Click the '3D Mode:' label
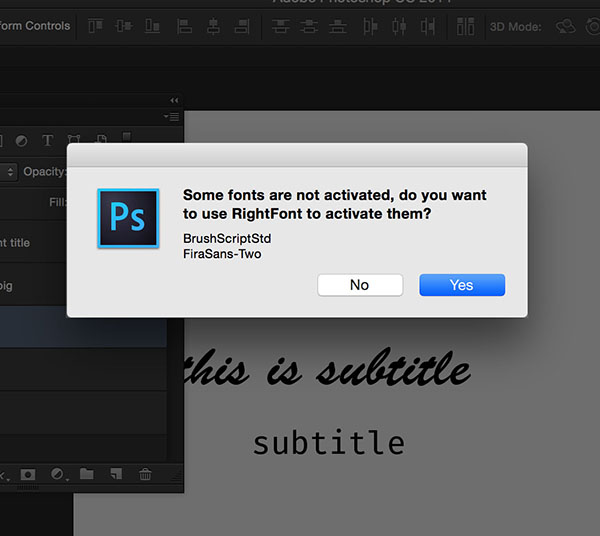This screenshot has height=536, width=600. (x=515, y=27)
